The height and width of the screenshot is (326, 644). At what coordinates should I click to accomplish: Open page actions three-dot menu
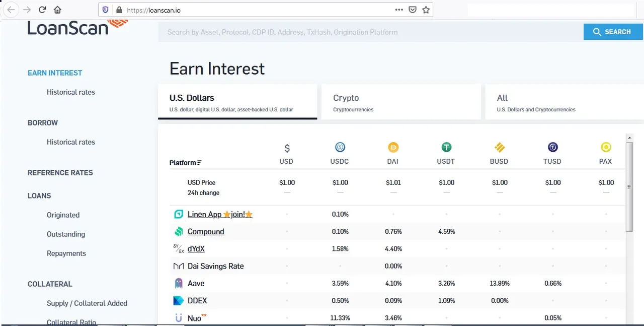(x=399, y=10)
